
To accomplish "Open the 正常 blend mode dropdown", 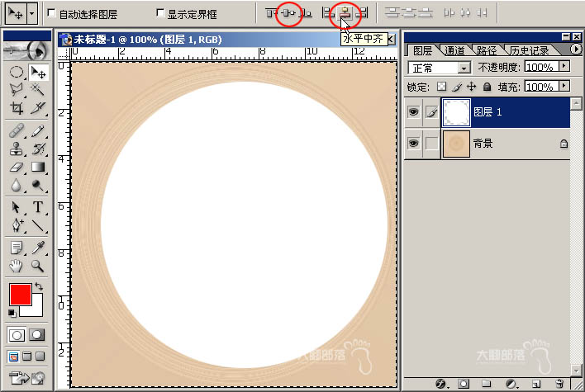I will [464, 68].
